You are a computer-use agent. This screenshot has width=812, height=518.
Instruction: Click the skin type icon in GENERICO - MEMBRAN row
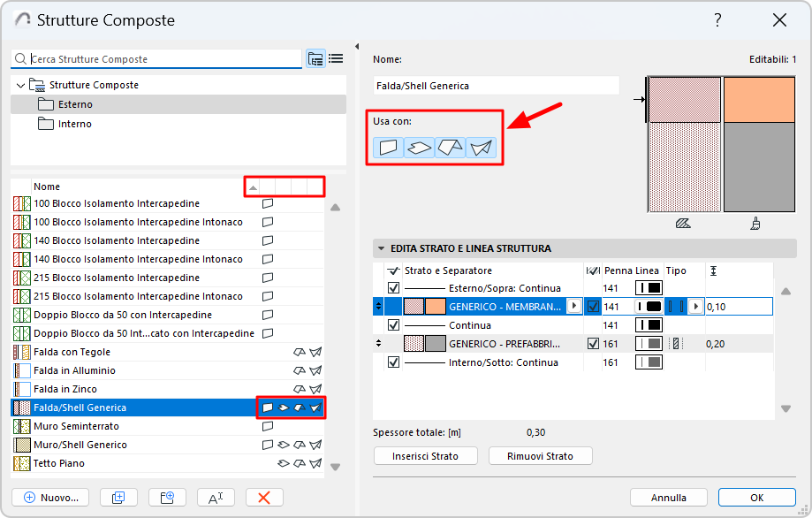tap(676, 307)
